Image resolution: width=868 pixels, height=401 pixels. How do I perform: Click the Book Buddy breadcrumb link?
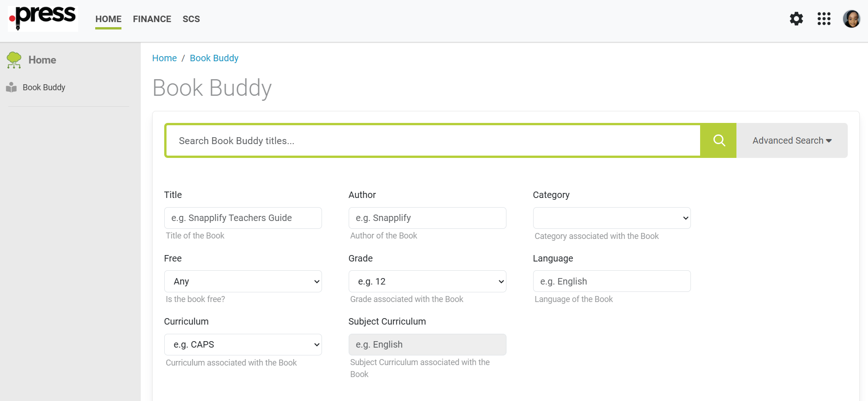(214, 58)
